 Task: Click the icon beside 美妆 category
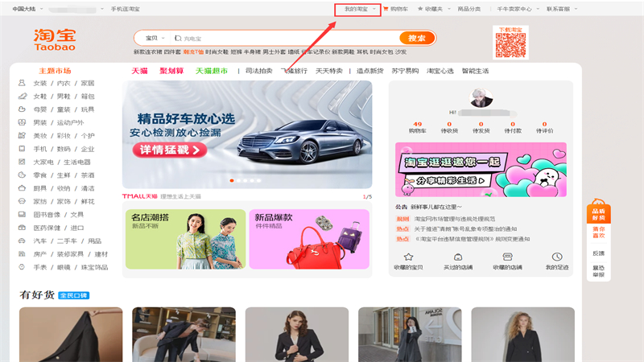22,135
